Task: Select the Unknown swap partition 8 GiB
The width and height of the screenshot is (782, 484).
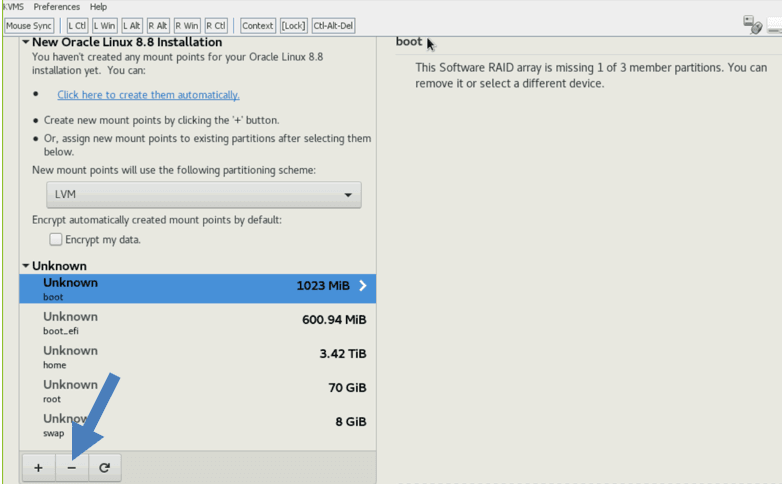Action: [197, 424]
